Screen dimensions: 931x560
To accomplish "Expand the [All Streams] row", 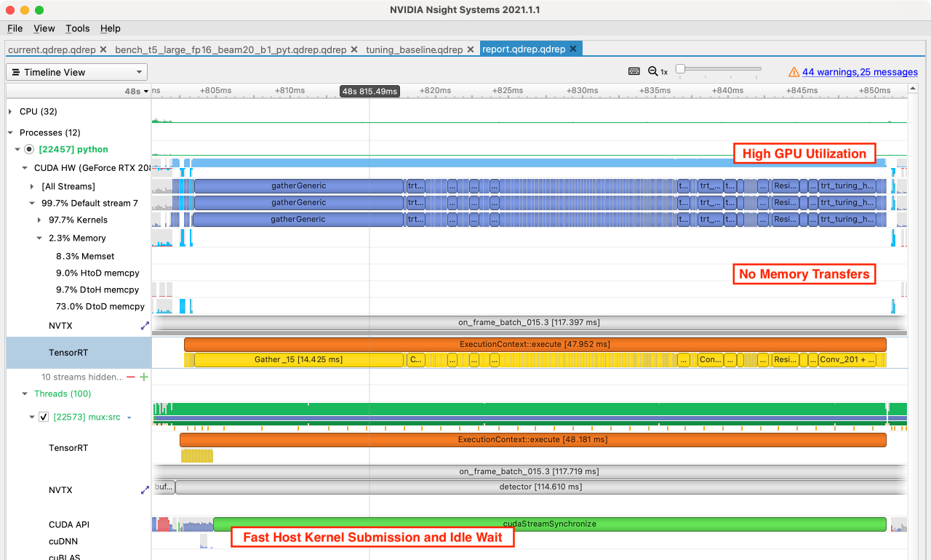I will (32, 186).
